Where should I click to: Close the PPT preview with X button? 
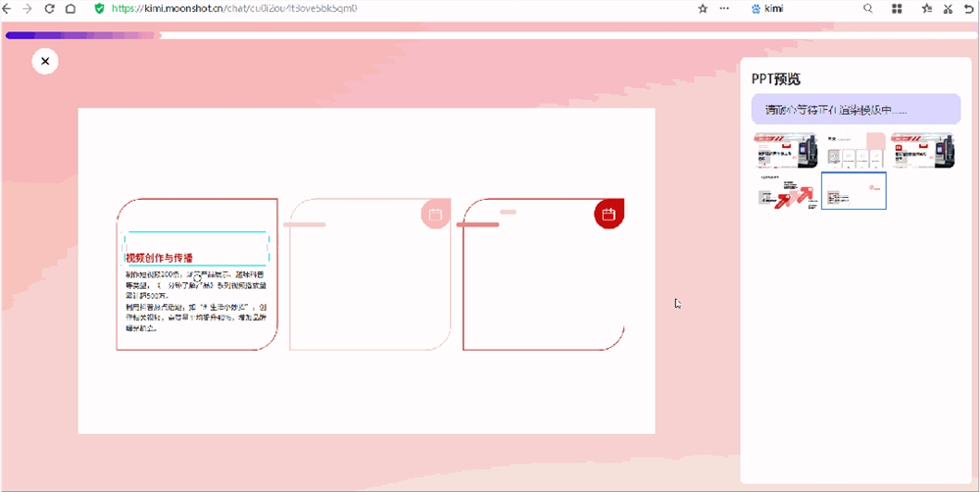[45, 62]
